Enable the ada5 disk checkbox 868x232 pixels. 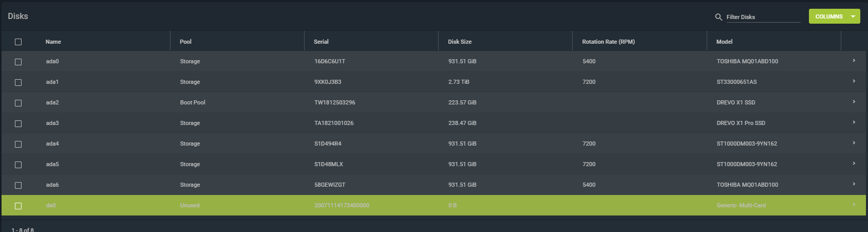[x=18, y=165]
